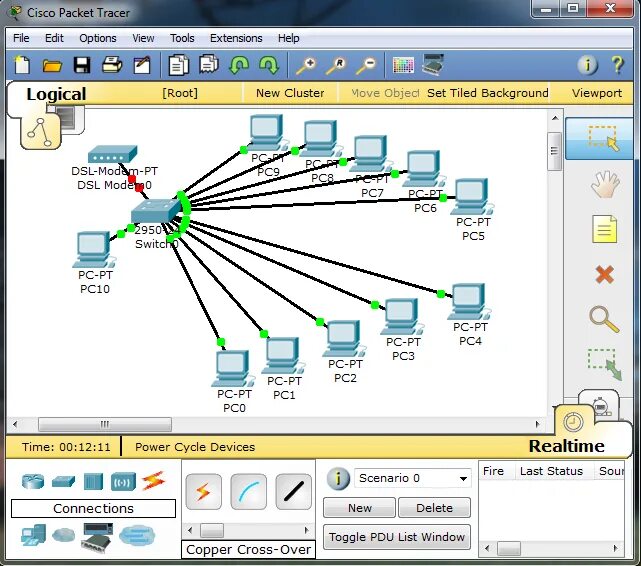
Task: Paste using the Paste toolbar icon
Action: (x=209, y=65)
